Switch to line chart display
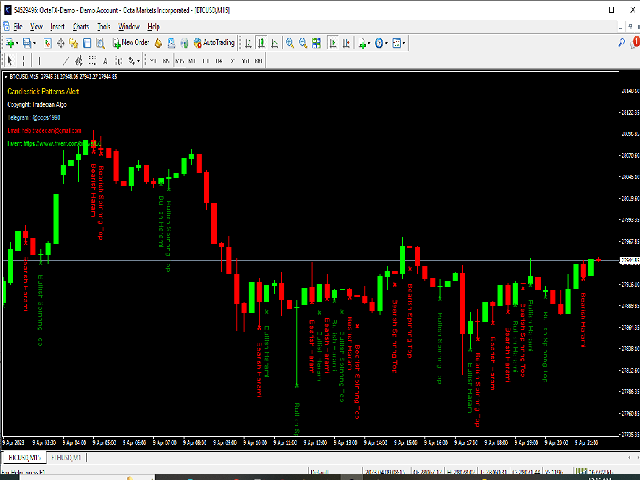Viewport: 640px width, 480px height. (x=275, y=43)
